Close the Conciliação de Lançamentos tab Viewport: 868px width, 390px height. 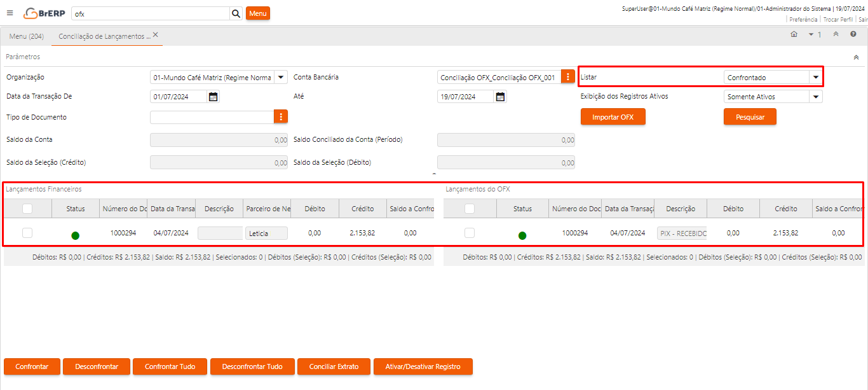(x=155, y=35)
